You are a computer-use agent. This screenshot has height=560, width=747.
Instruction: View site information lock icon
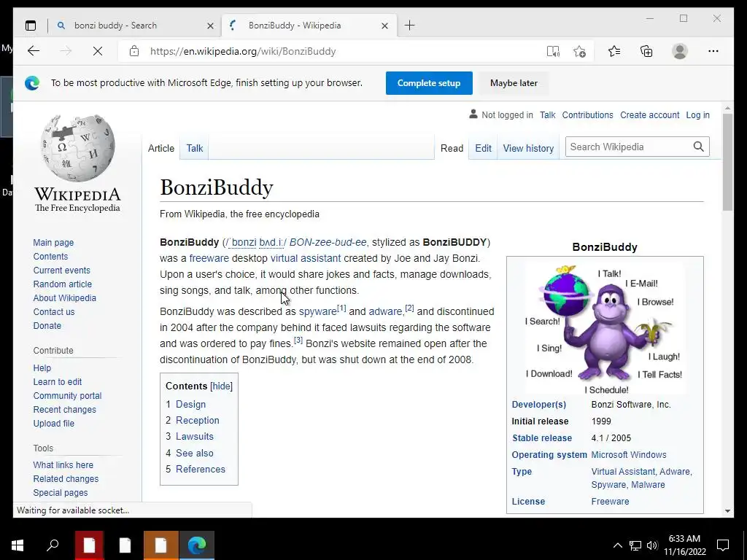(134, 51)
